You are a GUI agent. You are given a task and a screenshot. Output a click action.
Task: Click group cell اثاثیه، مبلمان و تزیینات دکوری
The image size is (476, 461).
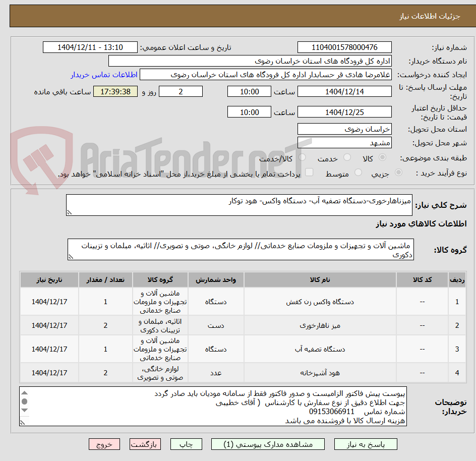tap(160, 325)
